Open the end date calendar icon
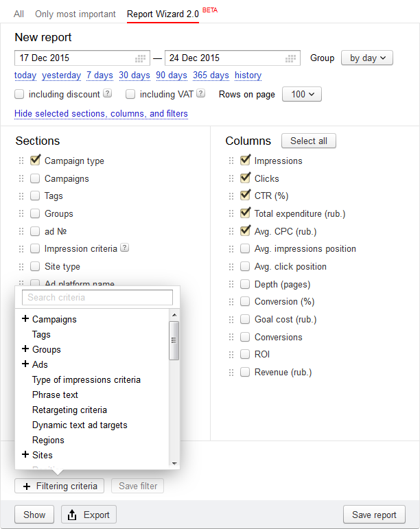This screenshot has height=529, width=420. [290, 58]
